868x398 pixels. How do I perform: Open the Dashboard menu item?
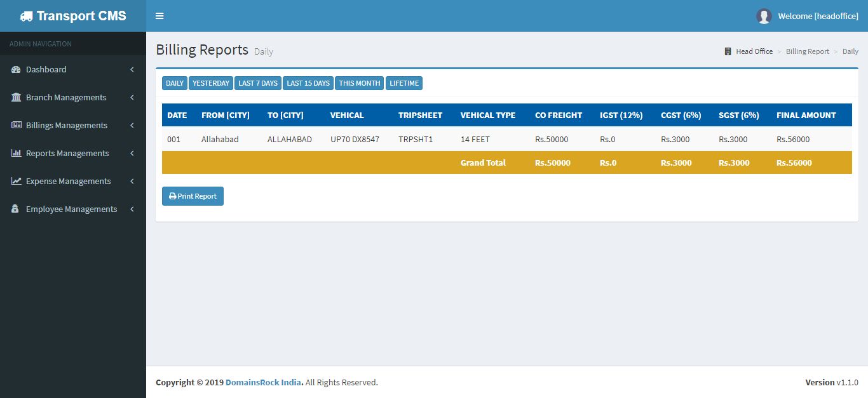[x=73, y=69]
